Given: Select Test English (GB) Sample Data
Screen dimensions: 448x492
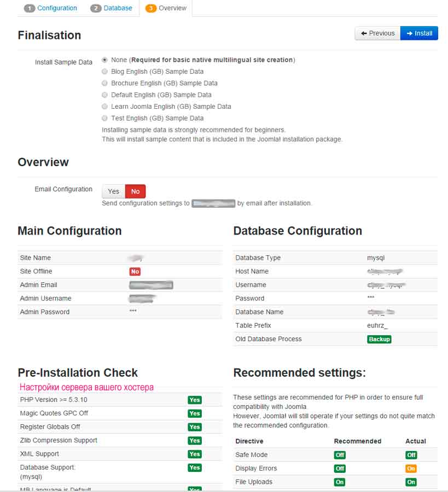Looking at the screenshot, I should tap(105, 118).
